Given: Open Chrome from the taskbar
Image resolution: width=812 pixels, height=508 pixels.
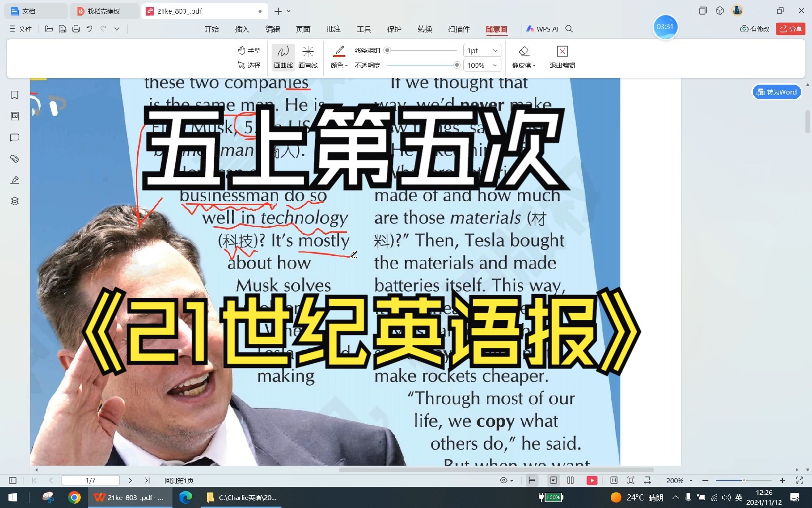Looking at the screenshot, I should 74,497.
